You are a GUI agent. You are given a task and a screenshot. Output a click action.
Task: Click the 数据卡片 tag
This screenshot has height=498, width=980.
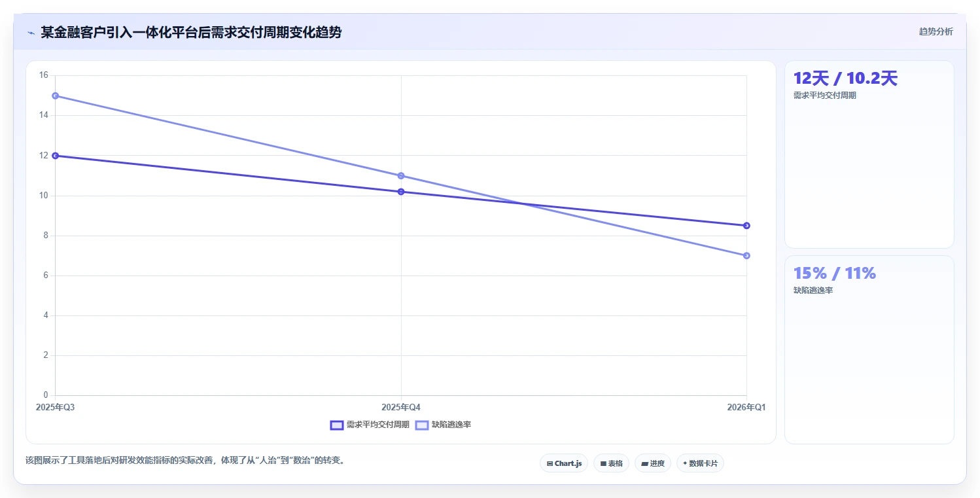[700, 463]
